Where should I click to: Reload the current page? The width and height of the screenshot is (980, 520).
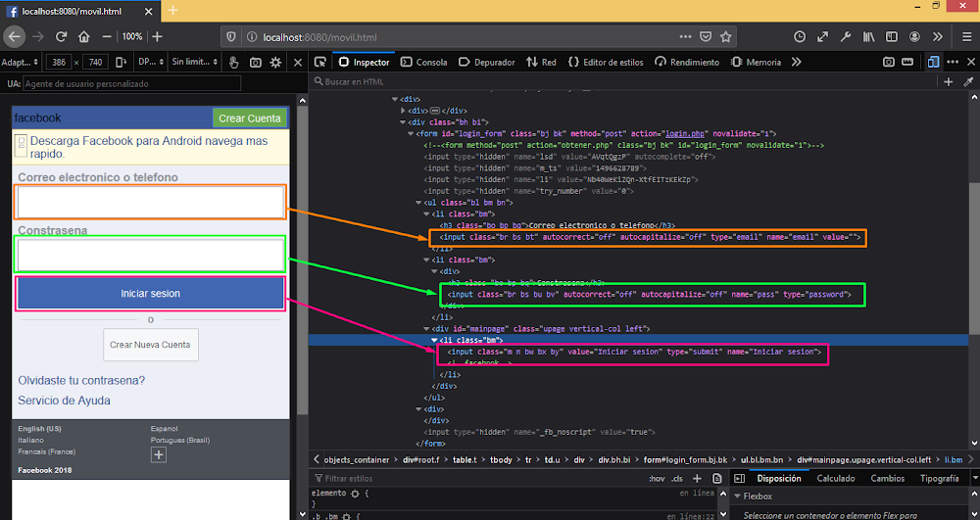[x=61, y=36]
